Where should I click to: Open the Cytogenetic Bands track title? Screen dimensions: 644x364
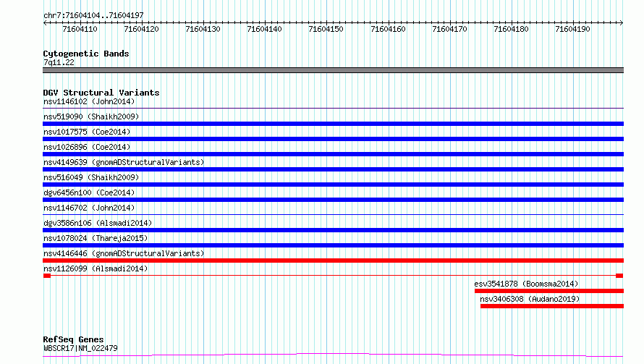pos(86,54)
